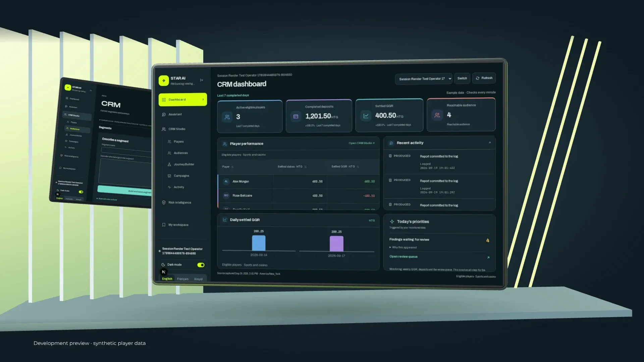Open Risk Intelligence section
Image resolution: width=644 pixels, height=362 pixels.
pos(180,203)
